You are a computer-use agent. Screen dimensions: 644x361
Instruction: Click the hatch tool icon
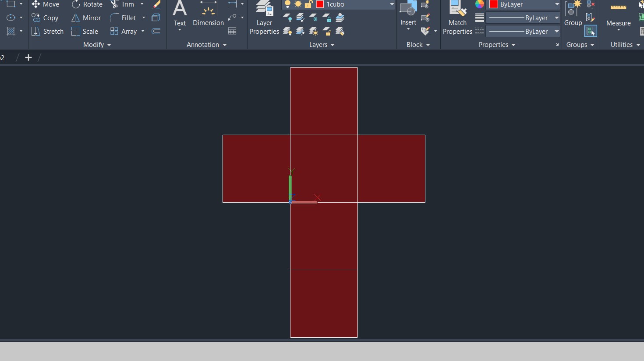[x=11, y=32]
